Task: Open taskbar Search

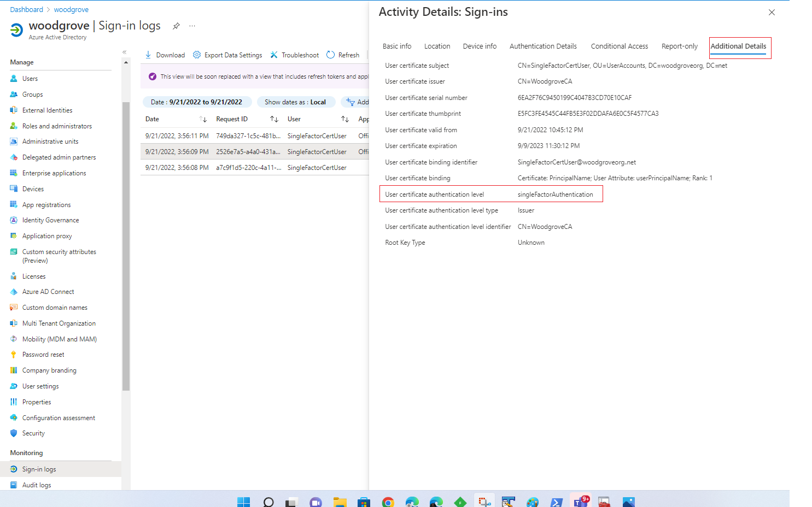Action: tap(268, 502)
